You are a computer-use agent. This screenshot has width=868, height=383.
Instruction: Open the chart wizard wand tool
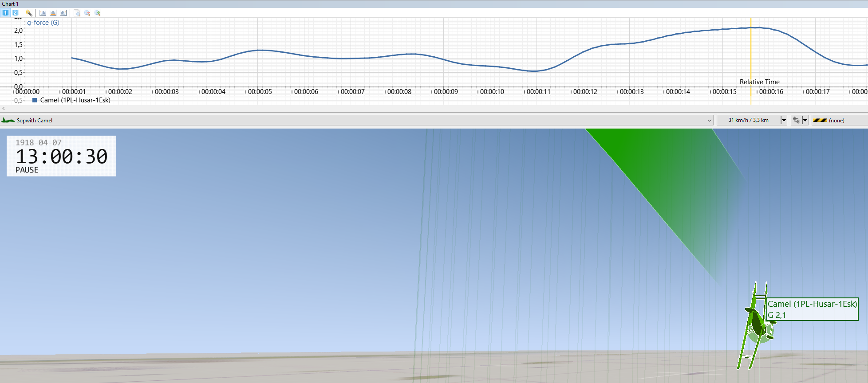click(x=29, y=13)
